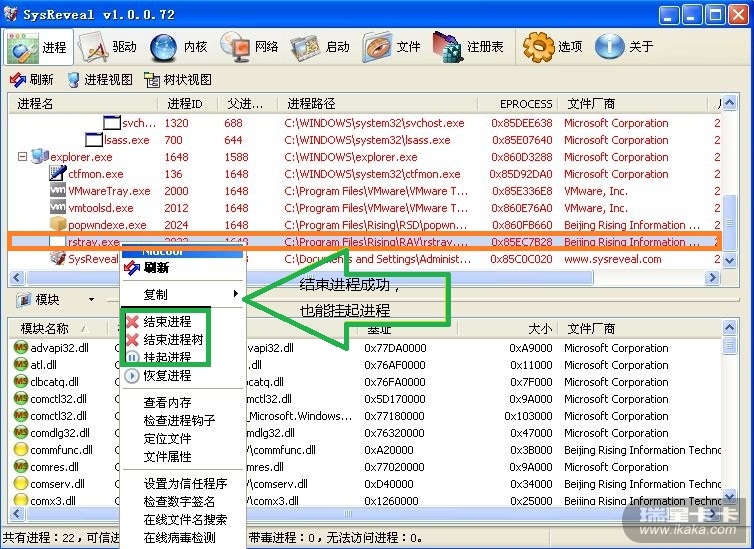
Task: Select the clbcatq.dll module icon
Action: [21, 381]
